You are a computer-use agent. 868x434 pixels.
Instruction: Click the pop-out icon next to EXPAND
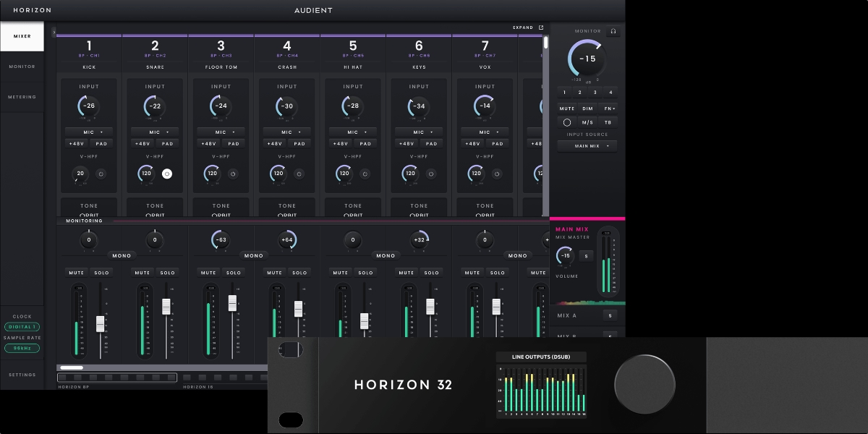pyautogui.click(x=541, y=27)
